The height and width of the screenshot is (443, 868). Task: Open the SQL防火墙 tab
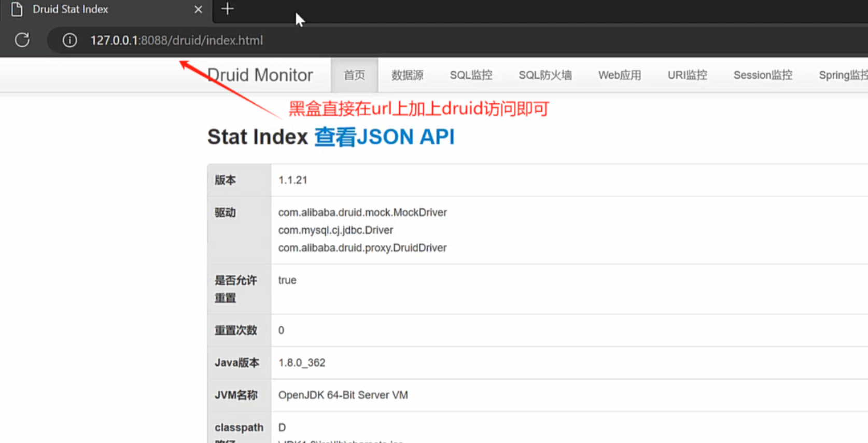(545, 75)
